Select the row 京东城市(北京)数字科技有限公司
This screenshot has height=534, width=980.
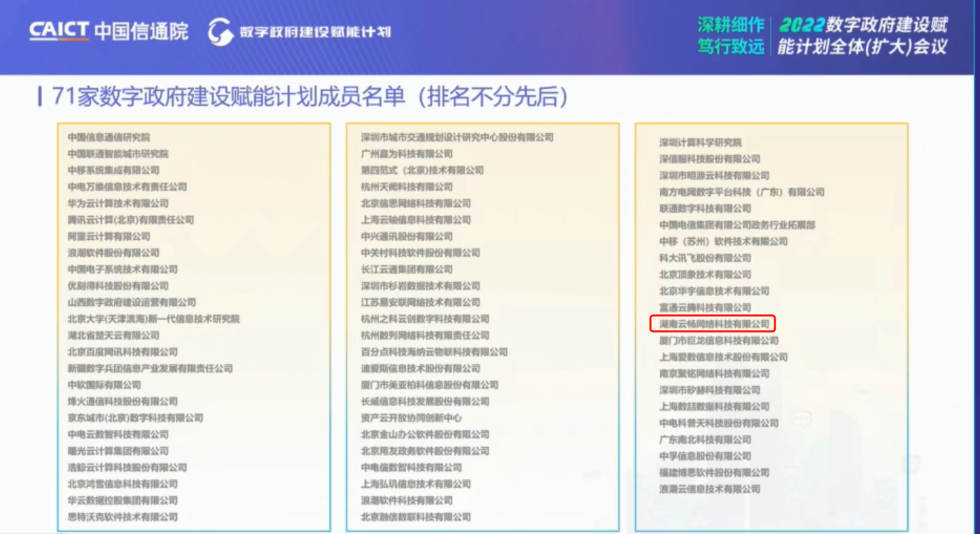coord(135,418)
